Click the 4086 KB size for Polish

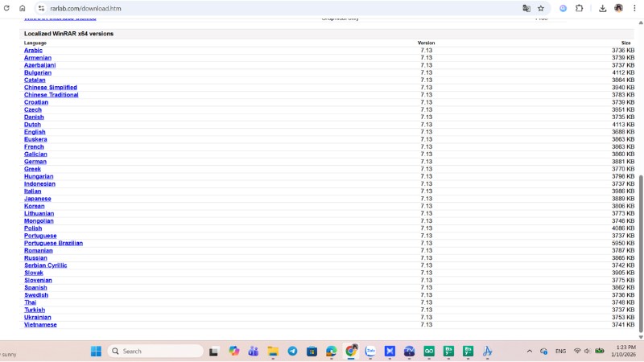(623, 228)
